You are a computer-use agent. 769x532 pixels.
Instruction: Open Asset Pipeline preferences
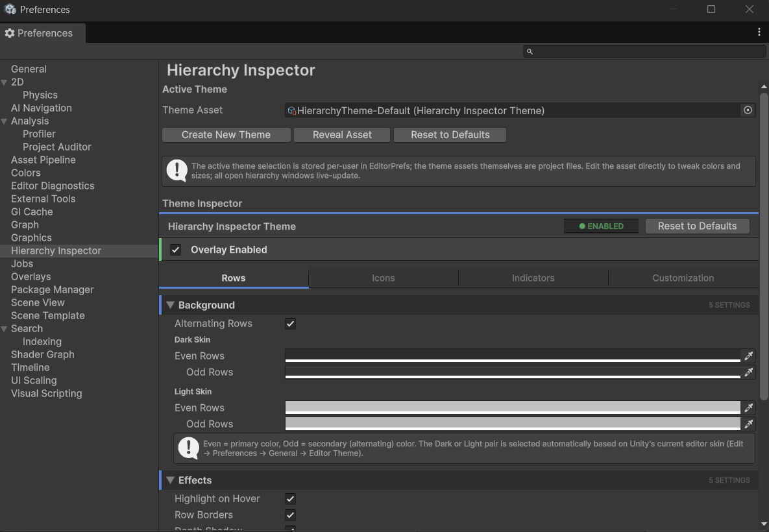coord(43,160)
